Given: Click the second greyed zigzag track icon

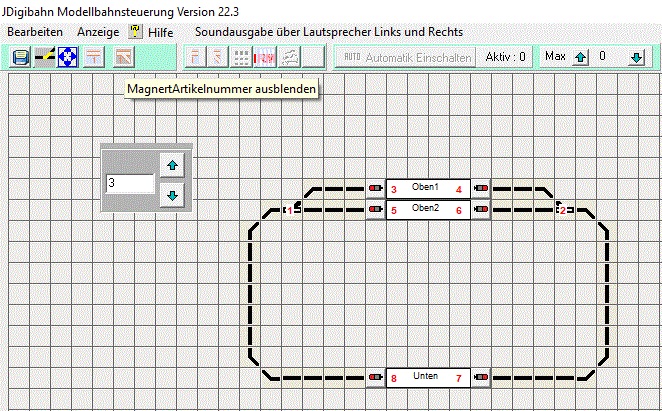Looking at the screenshot, I should click(x=218, y=57).
